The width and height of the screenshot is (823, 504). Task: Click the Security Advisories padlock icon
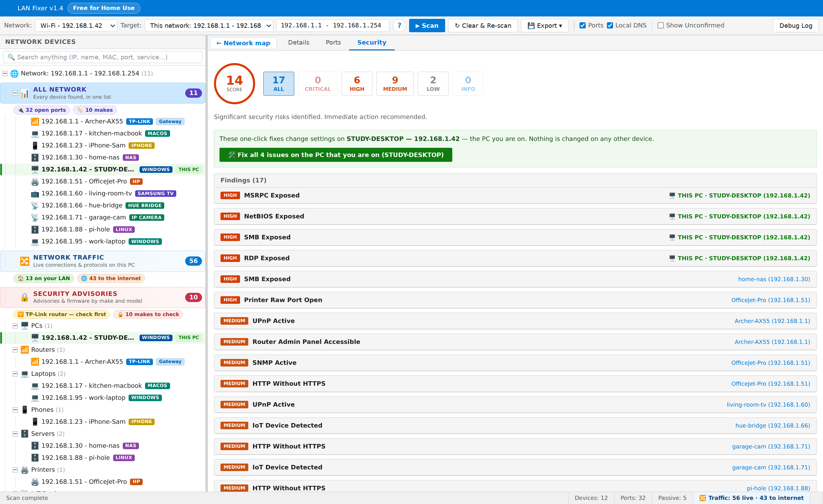(25, 297)
